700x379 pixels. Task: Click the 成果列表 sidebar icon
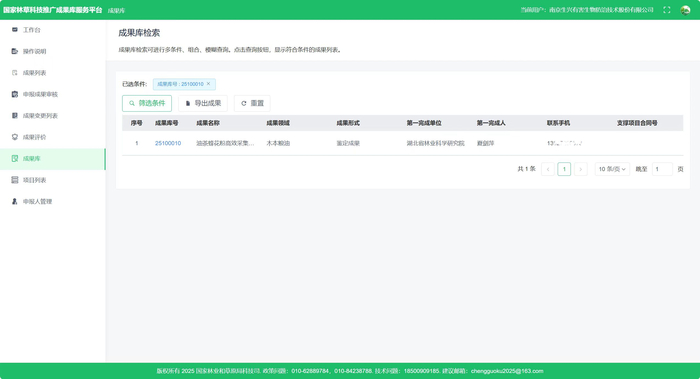tap(15, 72)
